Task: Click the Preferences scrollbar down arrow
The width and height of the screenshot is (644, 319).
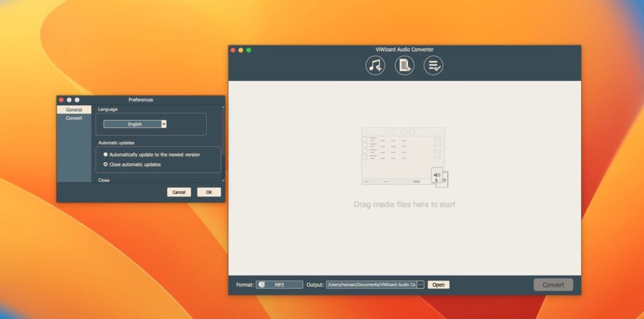Action: point(223,180)
